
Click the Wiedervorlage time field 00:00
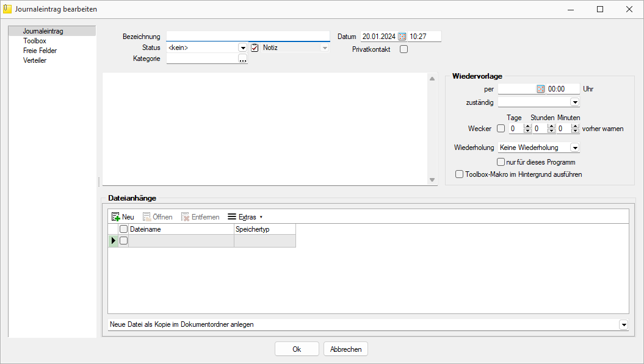pyautogui.click(x=563, y=89)
